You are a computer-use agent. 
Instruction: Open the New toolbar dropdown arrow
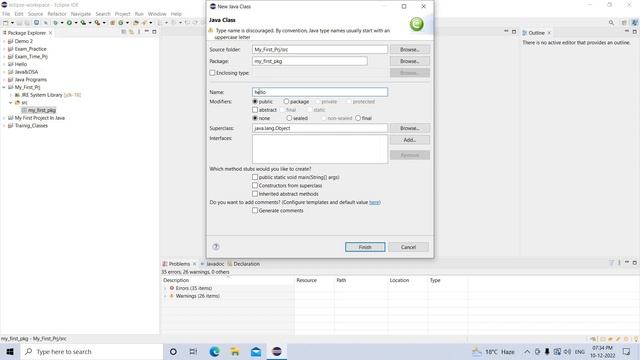[12, 23]
